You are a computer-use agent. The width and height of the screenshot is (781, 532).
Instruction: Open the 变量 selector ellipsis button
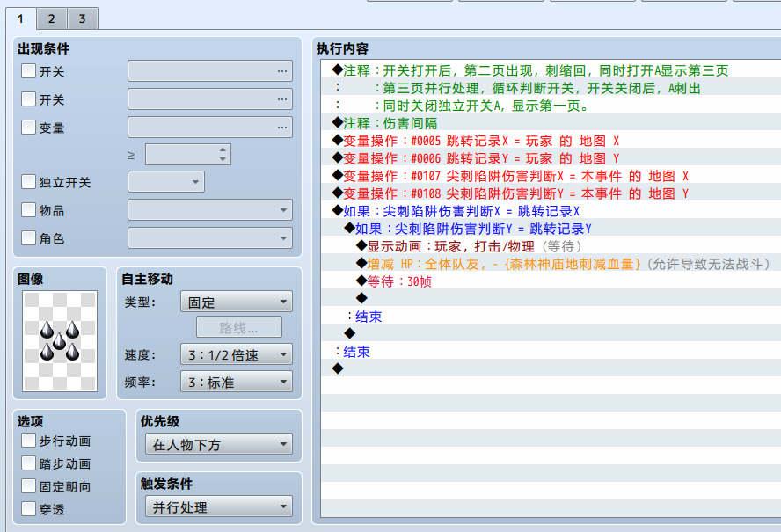(x=282, y=127)
